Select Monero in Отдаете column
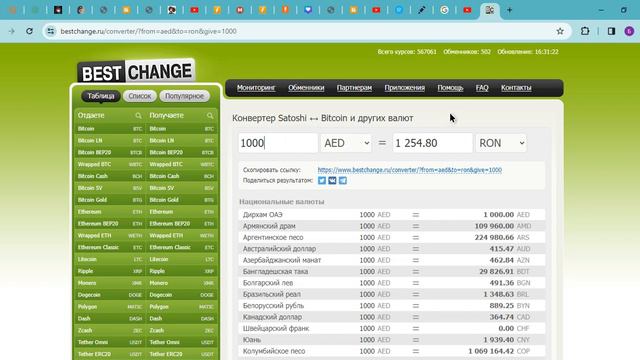 (x=110, y=283)
